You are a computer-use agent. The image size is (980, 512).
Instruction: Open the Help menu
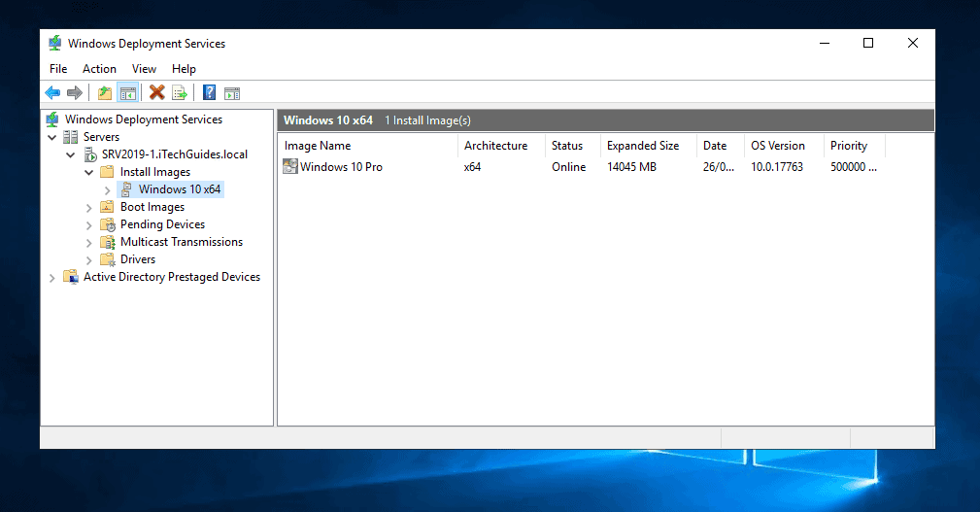click(x=184, y=69)
